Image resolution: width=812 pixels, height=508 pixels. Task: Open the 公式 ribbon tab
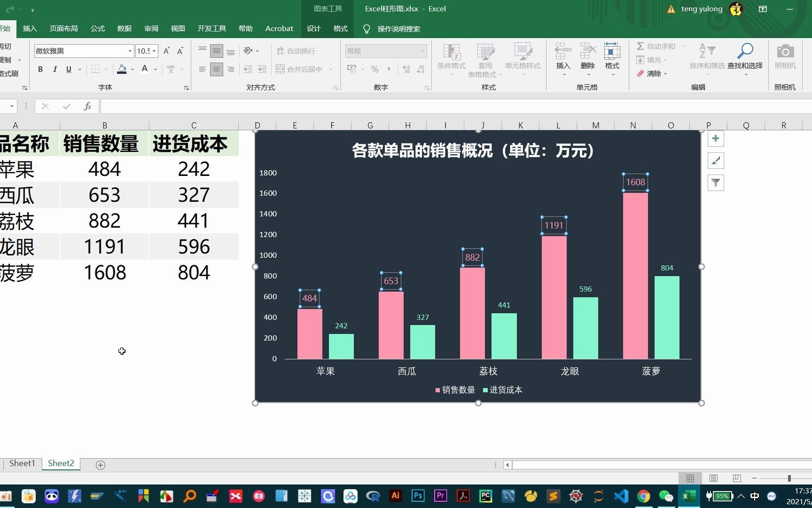(98, 29)
